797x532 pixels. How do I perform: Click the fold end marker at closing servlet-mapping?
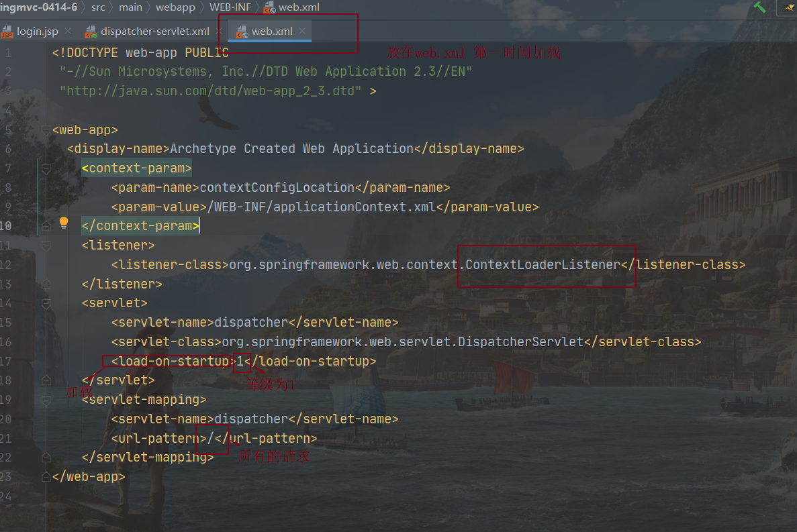(x=46, y=458)
